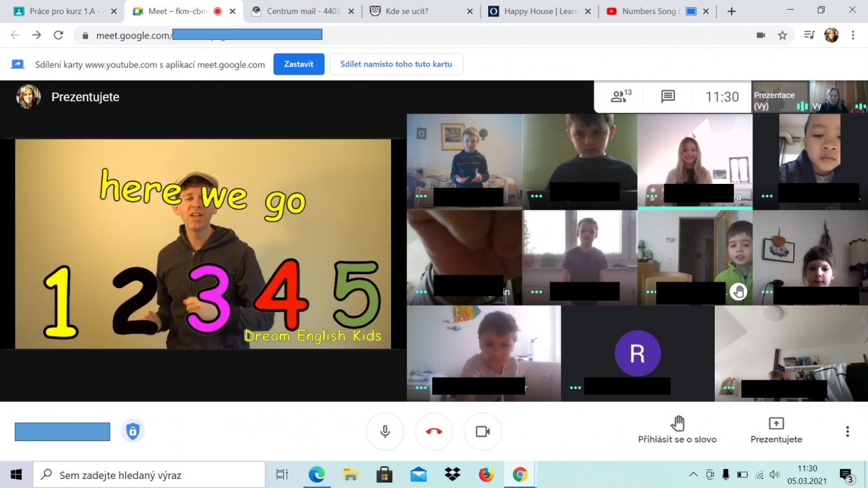Show hidden system tray icons
The width and height of the screenshot is (868, 488).
tap(694, 475)
